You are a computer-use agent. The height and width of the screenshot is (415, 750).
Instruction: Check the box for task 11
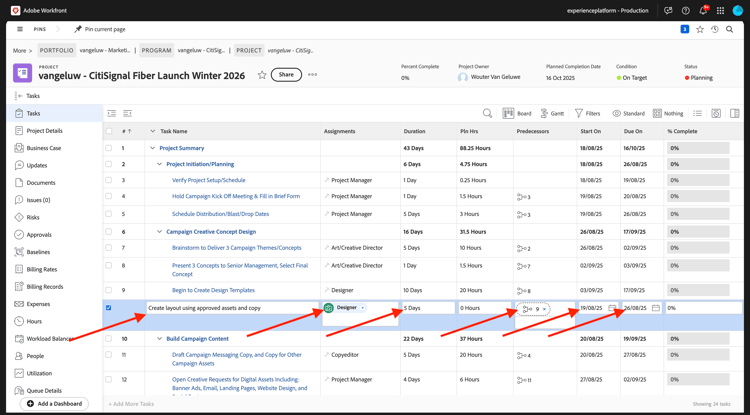pyautogui.click(x=109, y=355)
